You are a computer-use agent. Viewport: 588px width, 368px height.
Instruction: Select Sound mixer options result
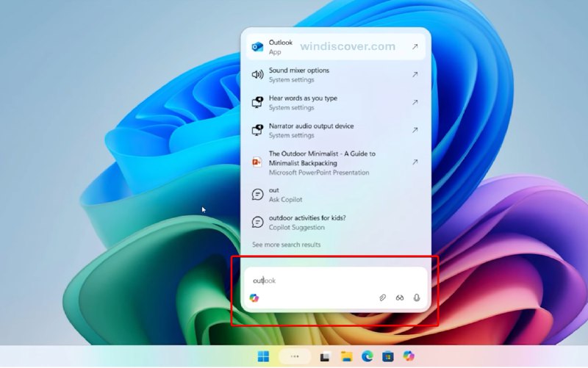(x=335, y=75)
